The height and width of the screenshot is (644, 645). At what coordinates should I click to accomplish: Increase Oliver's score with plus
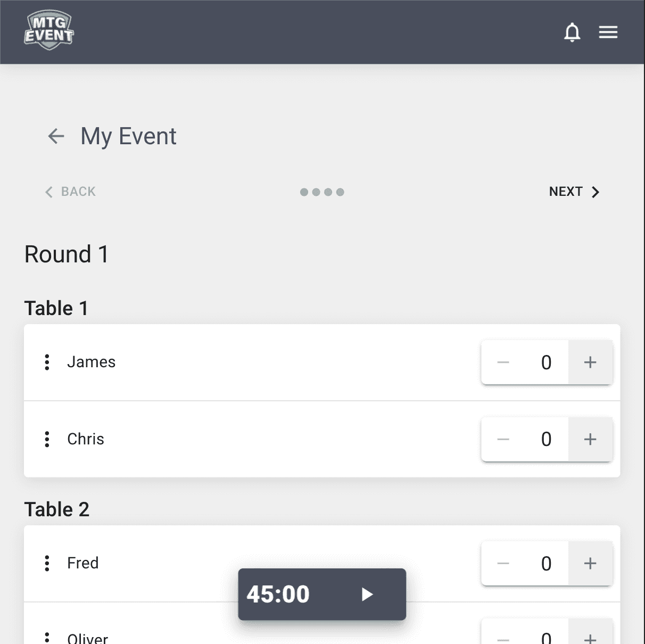pos(590,637)
